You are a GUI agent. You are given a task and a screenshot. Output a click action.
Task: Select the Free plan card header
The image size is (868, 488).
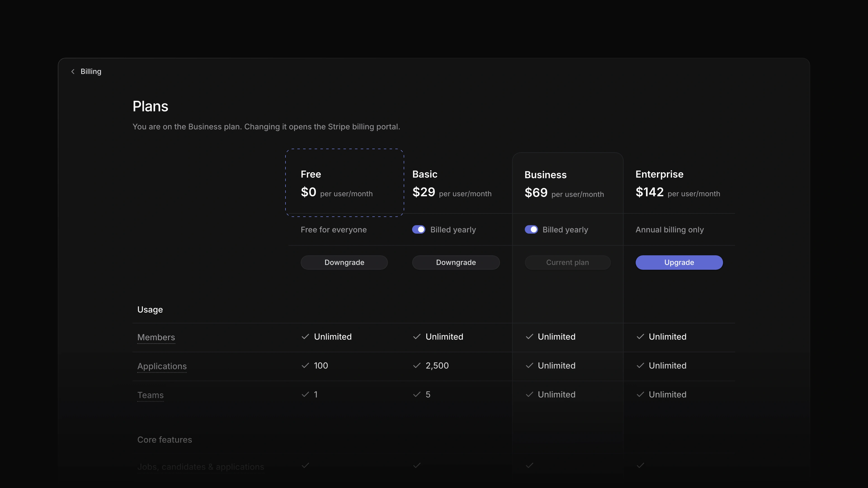tap(344, 183)
